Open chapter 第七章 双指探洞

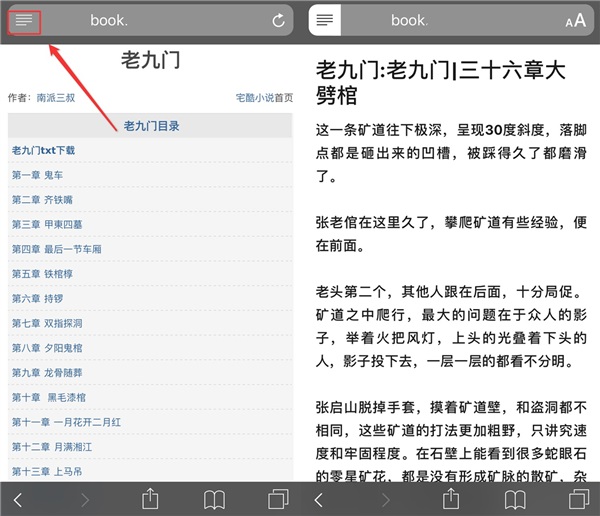coord(47,323)
